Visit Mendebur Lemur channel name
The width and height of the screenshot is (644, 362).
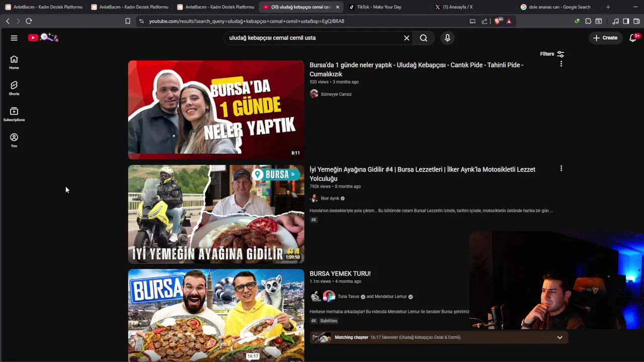[390, 297]
